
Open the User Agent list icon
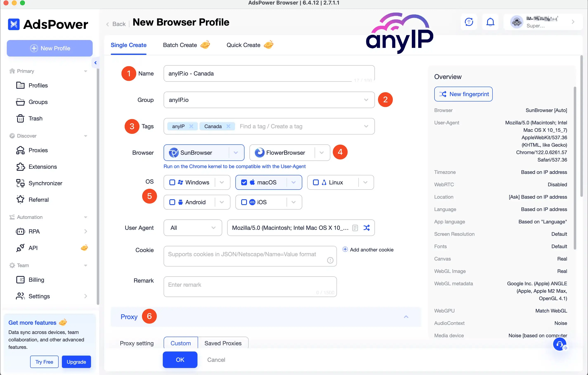tap(355, 228)
